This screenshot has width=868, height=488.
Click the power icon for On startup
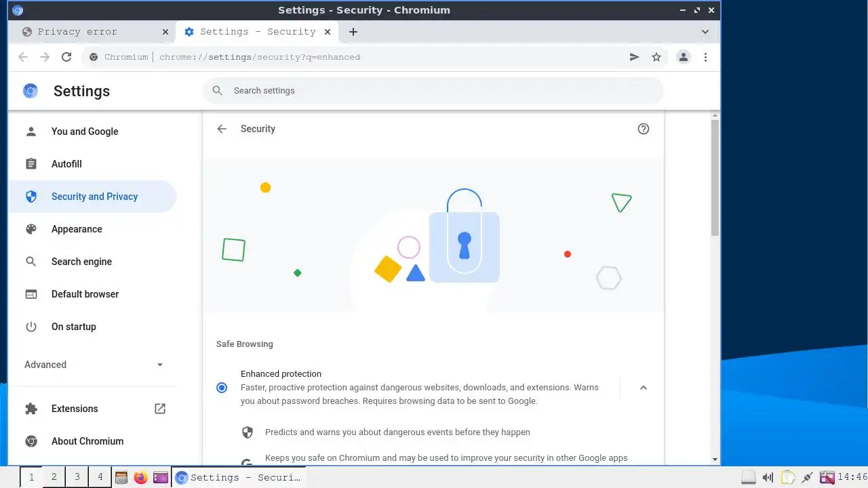point(31,327)
